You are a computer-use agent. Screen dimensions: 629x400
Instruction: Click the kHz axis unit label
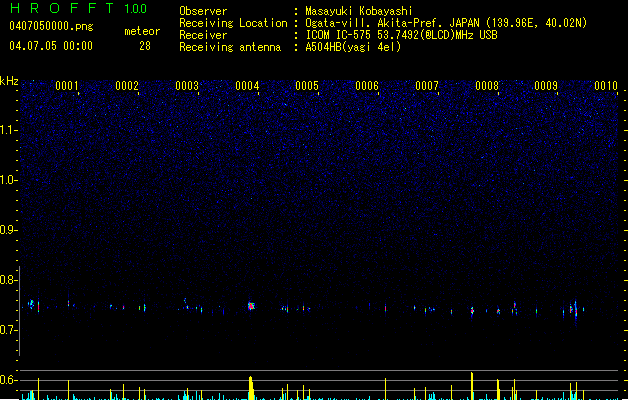pyautogui.click(x=9, y=81)
